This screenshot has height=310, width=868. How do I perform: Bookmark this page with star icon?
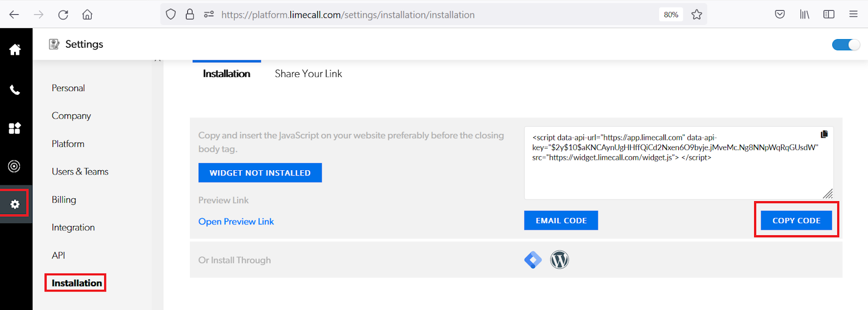click(697, 15)
